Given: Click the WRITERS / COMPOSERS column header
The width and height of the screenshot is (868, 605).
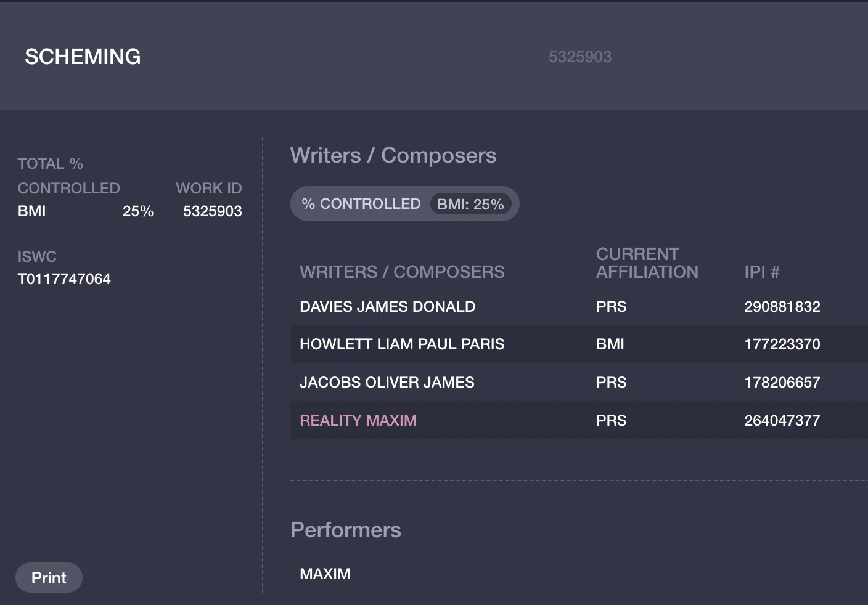Looking at the screenshot, I should pyautogui.click(x=402, y=272).
